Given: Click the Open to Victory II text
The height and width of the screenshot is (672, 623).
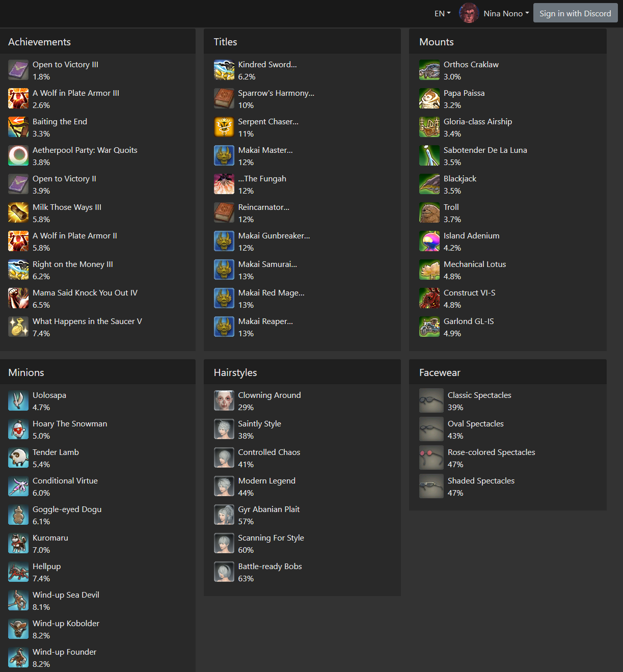Looking at the screenshot, I should (64, 179).
